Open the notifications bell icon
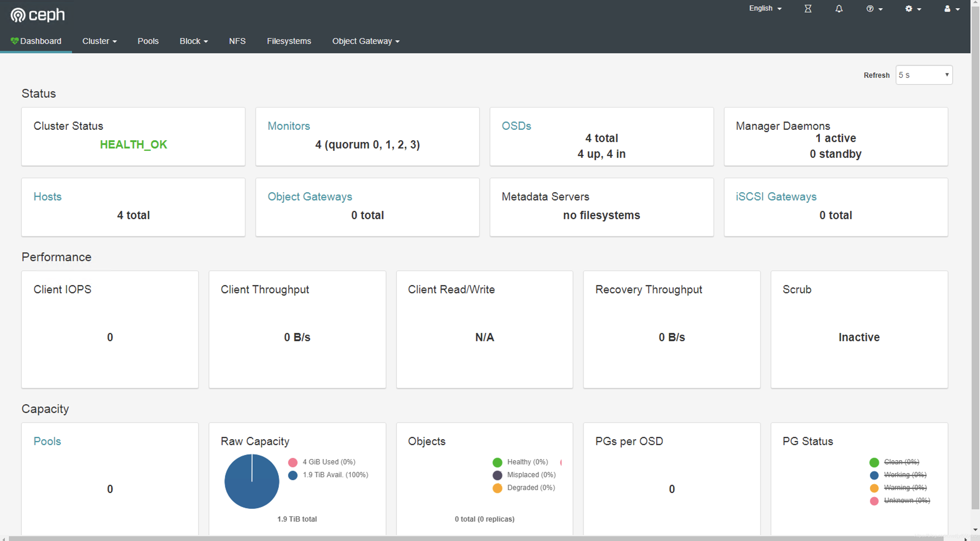Screen dimensions: 980x541 click(839, 9)
